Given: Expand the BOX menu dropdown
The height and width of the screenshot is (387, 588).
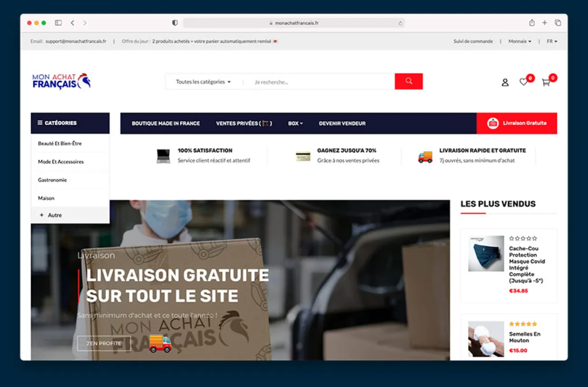Looking at the screenshot, I should pos(295,123).
